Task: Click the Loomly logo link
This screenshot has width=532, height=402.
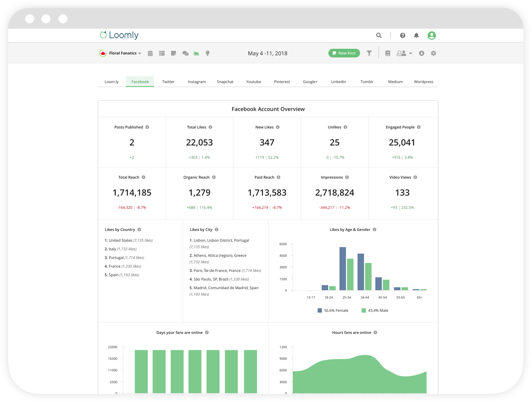Action: click(119, 35)
